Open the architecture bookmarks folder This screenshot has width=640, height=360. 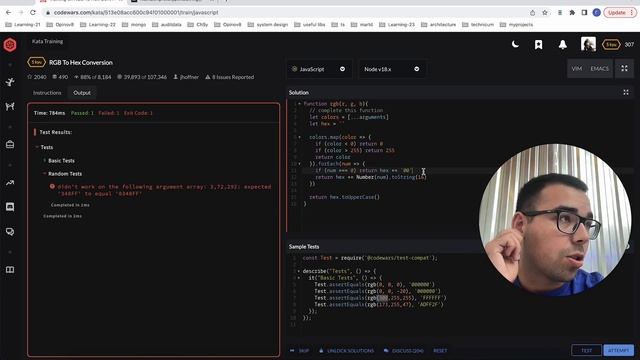438,24
